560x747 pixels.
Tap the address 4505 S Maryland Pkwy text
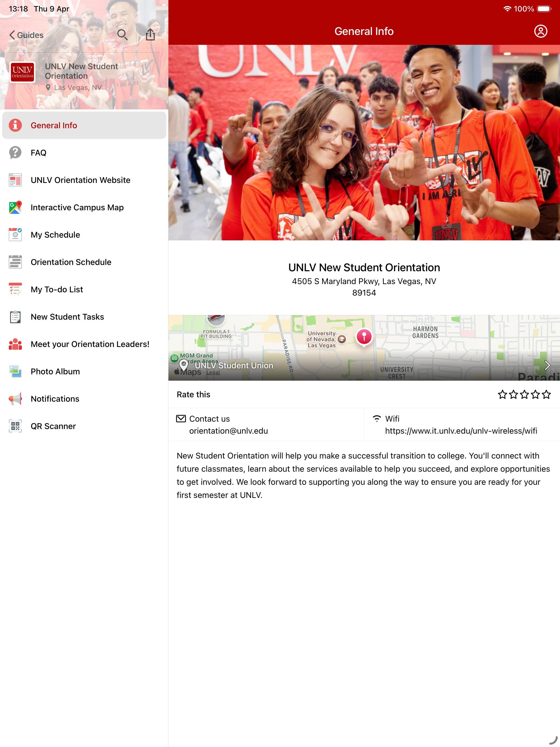point(364,287)
